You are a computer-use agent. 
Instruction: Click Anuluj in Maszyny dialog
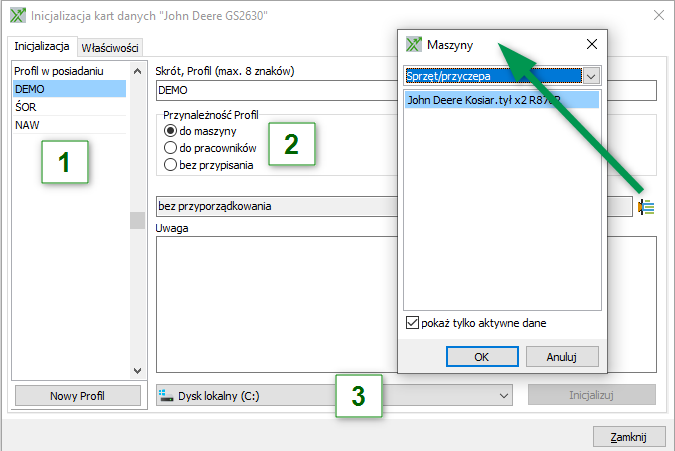click(x=562, y=357)
